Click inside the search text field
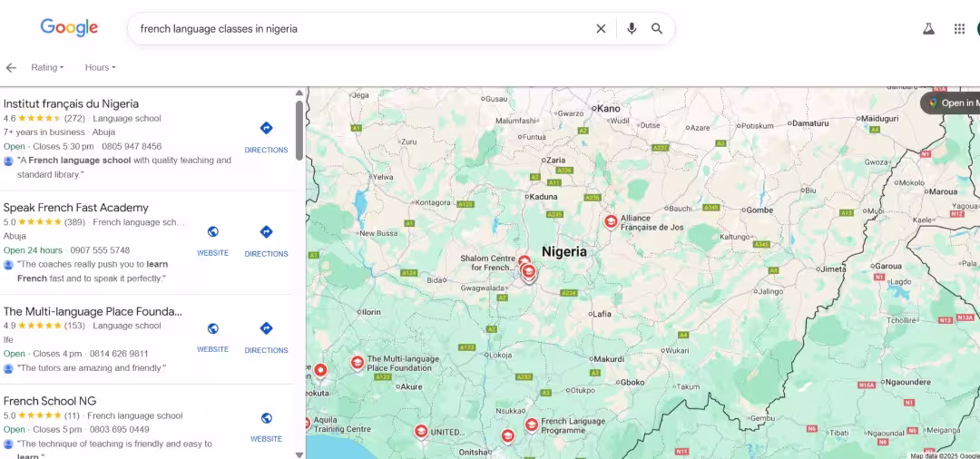The height and width of the screenshot is (459, 980). click(362, 29)
